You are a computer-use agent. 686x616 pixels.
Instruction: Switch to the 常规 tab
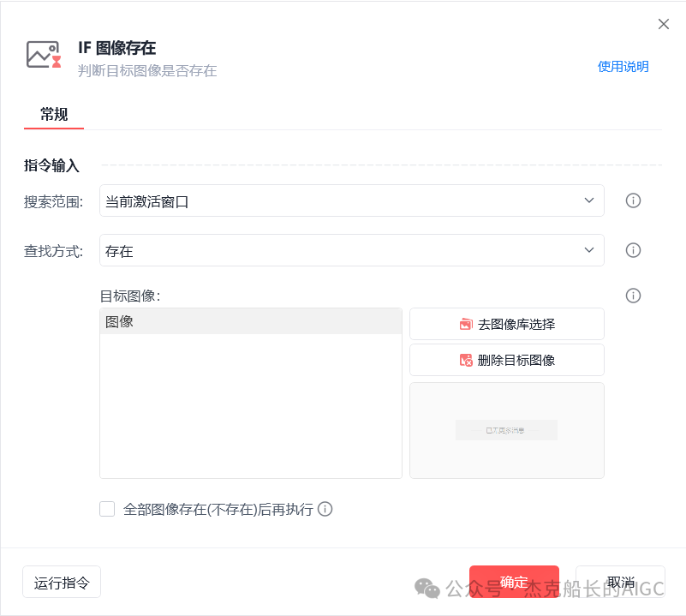point(54,115)
